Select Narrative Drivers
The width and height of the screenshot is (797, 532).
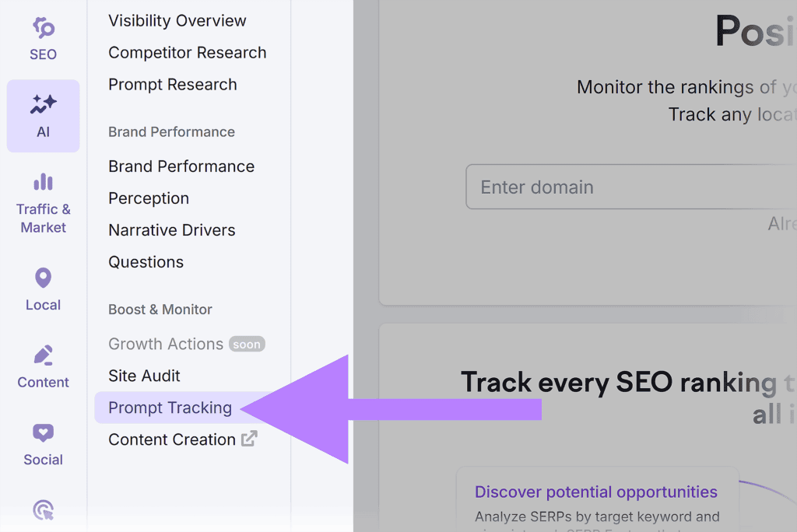pyautogui.click(x=171, y=229)
